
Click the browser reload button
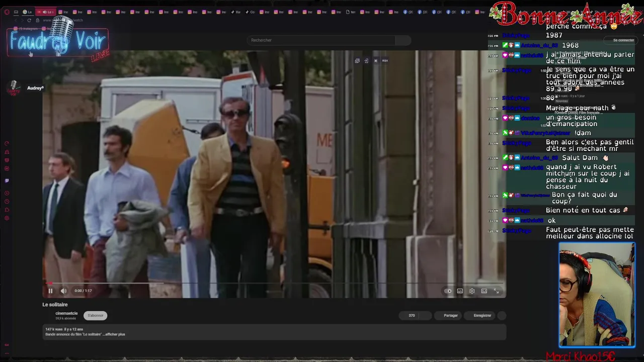(x=29, y=20)
